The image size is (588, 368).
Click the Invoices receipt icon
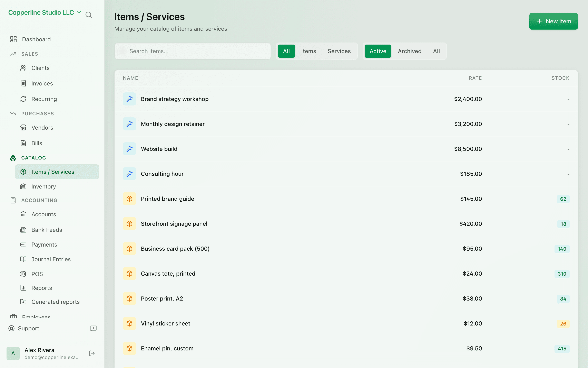point(23,83)
